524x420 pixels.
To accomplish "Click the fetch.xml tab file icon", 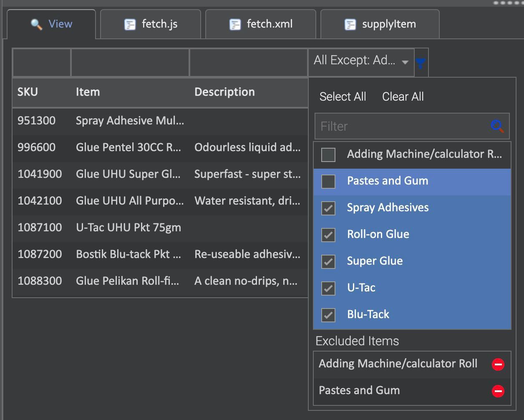I will [x=235, y=25].
